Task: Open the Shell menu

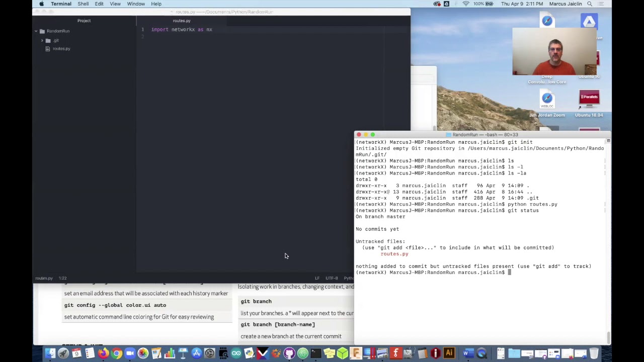Action: 83,4
